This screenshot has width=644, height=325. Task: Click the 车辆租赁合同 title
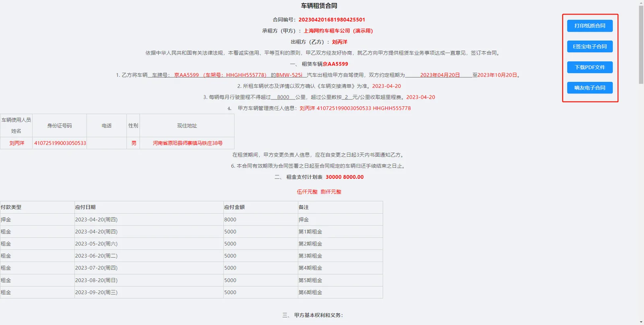(319, 6)
